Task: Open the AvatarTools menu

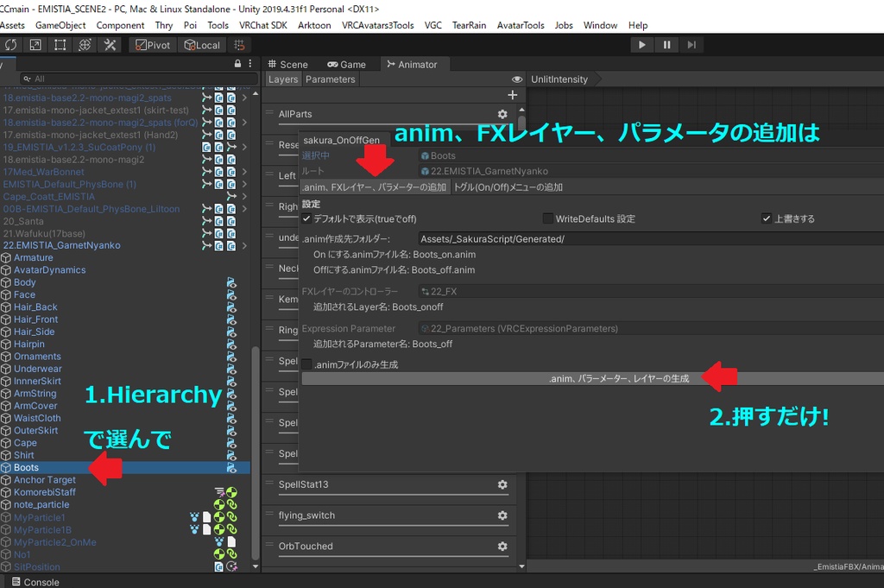Action: click(521, 25)
